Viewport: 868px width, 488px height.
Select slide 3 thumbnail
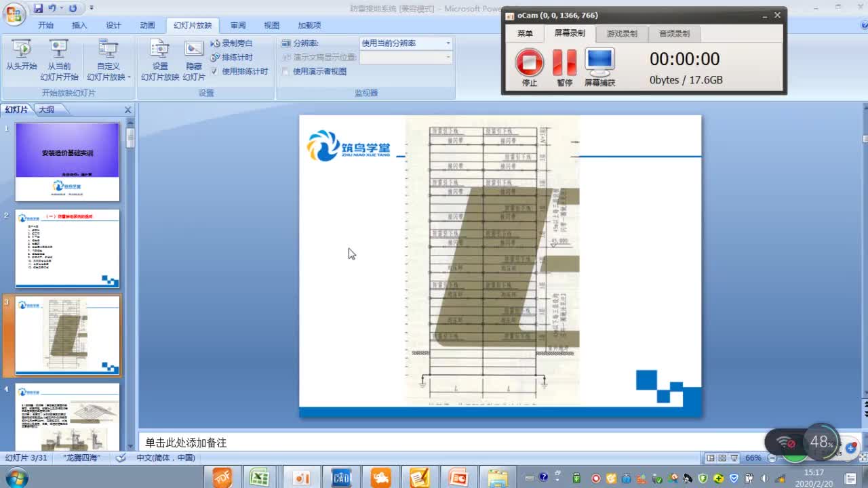coord(67,335)
